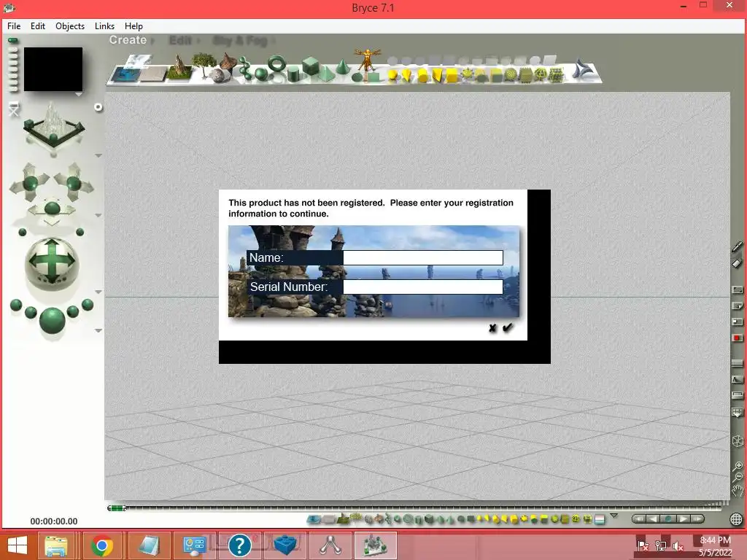Create a green cube primitive

click(x=311, y=66)
